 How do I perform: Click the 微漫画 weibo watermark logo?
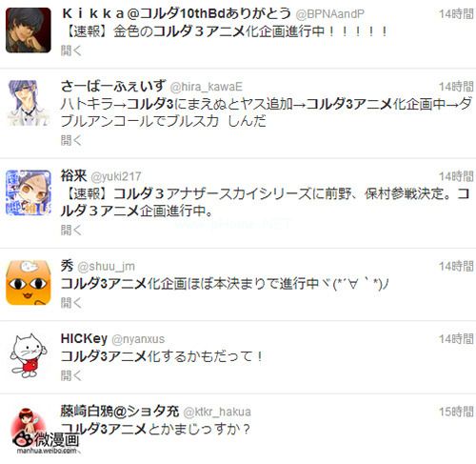coord(46,442)
